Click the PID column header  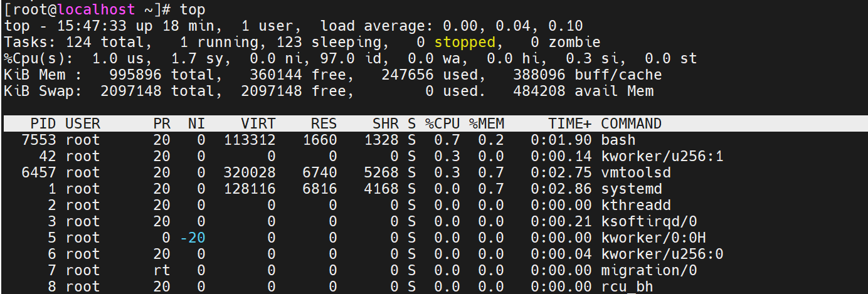pyautogui.click(x=43, y=123)
